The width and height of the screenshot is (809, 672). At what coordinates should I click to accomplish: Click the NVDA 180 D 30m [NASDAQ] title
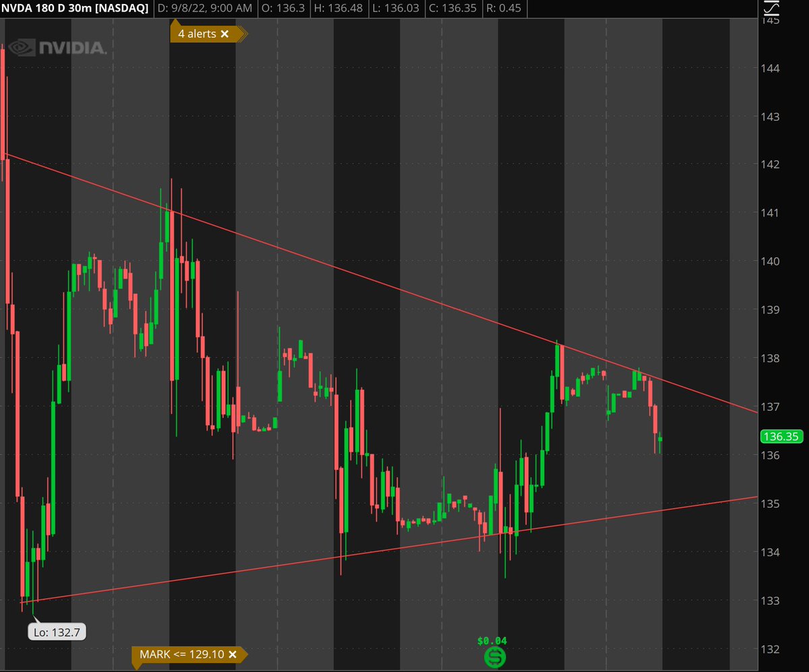tap(76, 8)
